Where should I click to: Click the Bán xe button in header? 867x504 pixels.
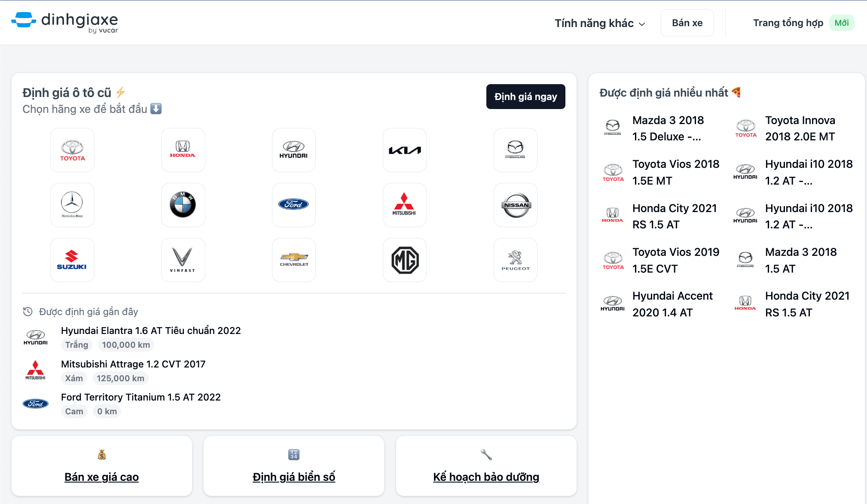[687, 23]
